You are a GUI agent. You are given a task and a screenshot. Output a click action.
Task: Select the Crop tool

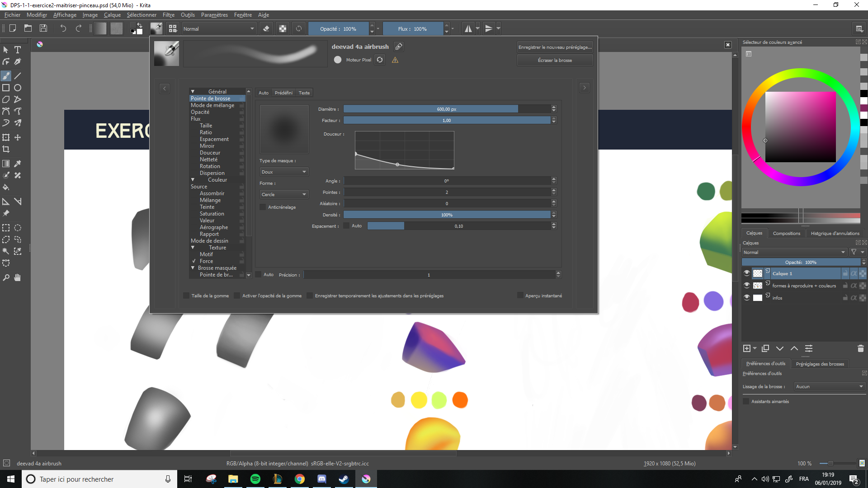pyautogui.click(x=6, y=149)
